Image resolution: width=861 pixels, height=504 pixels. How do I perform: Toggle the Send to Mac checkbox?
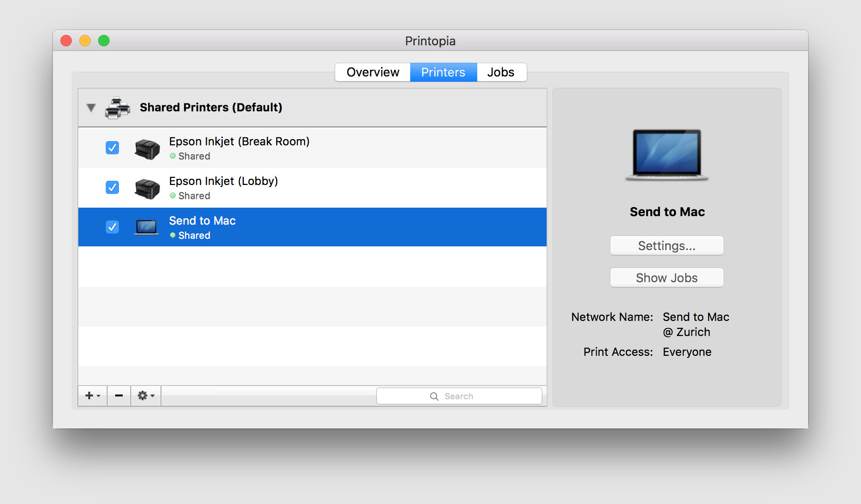[x=112, y=227]
